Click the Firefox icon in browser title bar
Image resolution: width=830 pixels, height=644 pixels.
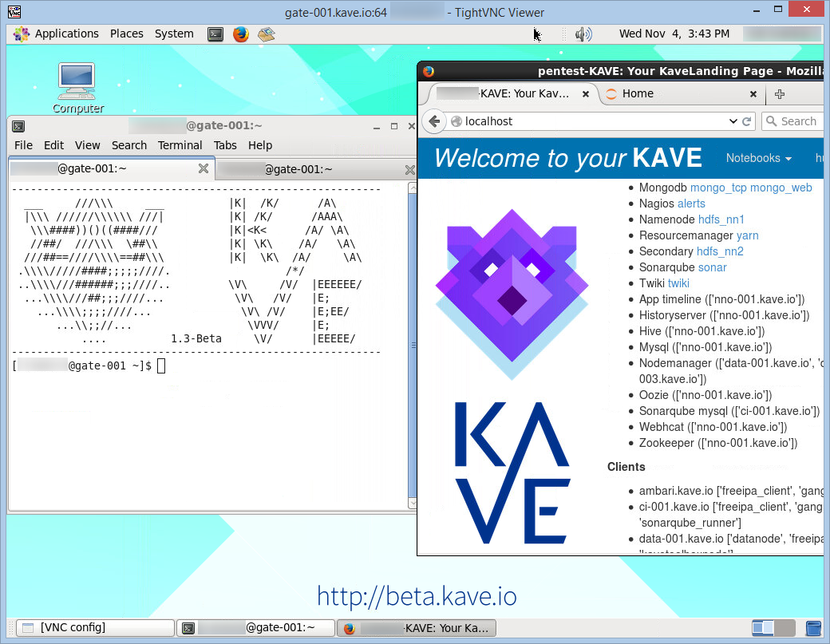(429, 72)
